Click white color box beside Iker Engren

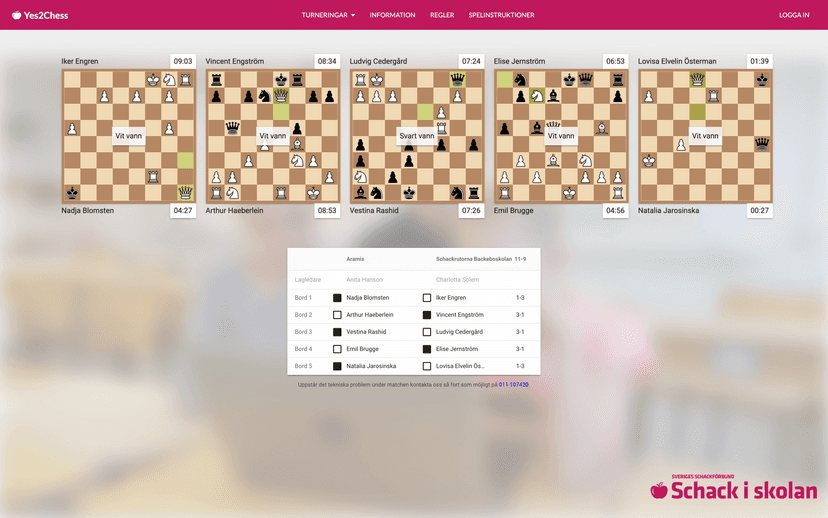pyautogui.click(x=427, y=298)
